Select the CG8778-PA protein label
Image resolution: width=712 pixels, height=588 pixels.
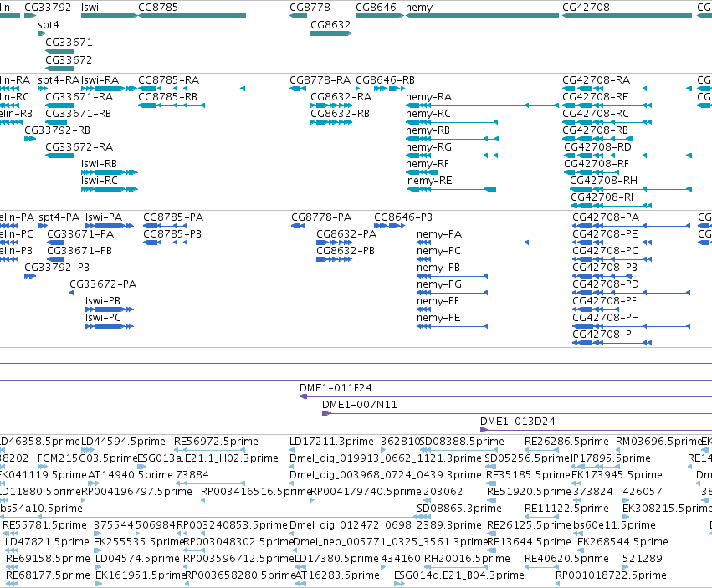pyautogui.click(x=321, y=217)
